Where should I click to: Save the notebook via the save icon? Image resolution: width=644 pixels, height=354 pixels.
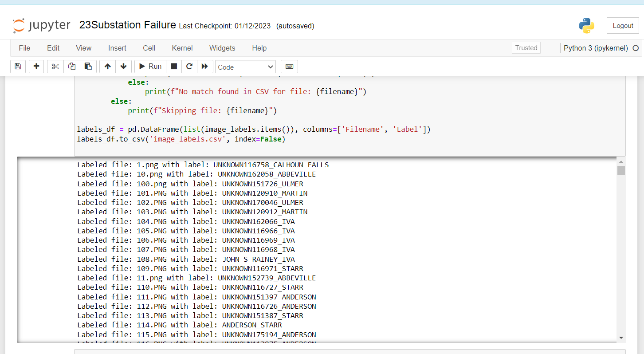pyautogui.click(x=18, y=66)
